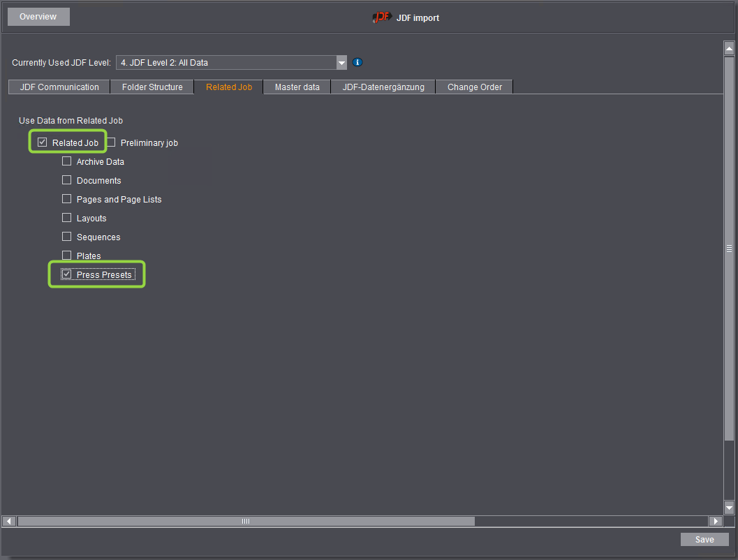Check Pages and Page Lists

point(66,198)
